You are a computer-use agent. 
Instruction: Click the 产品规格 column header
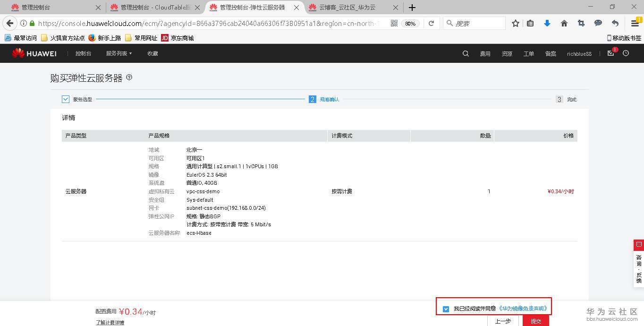pyautogui.click(x=159, y=136)
